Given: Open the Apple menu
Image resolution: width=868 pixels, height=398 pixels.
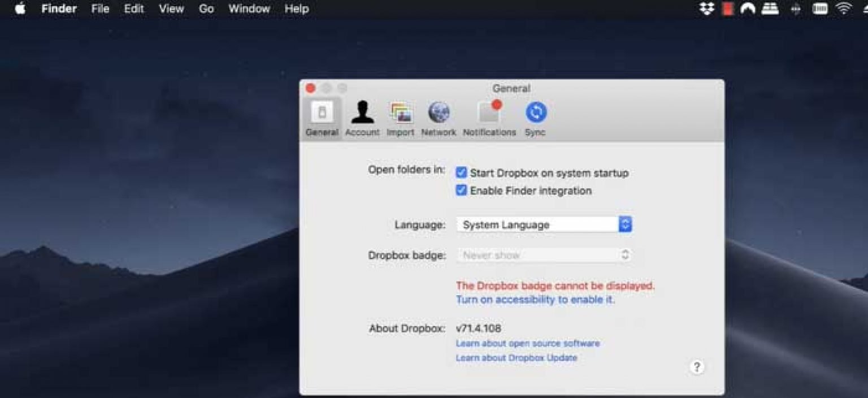Looking at the screenshot, I should [20, 8].
